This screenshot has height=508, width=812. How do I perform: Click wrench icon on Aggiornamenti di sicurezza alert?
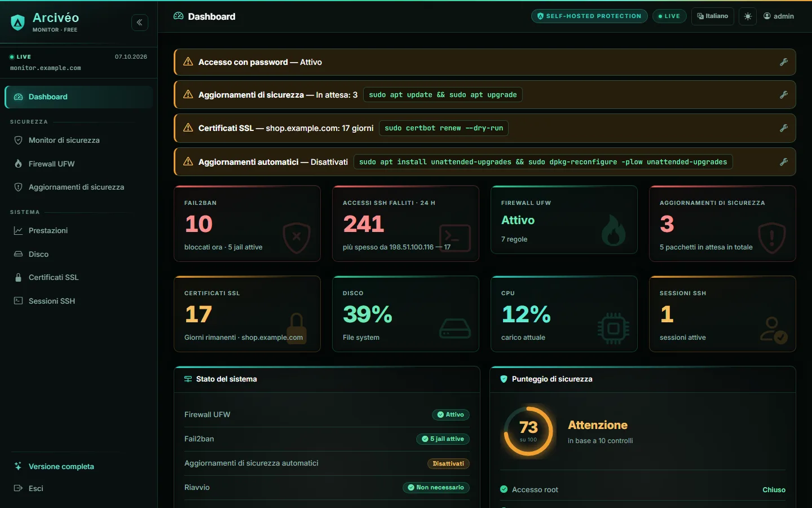(784, 95)
